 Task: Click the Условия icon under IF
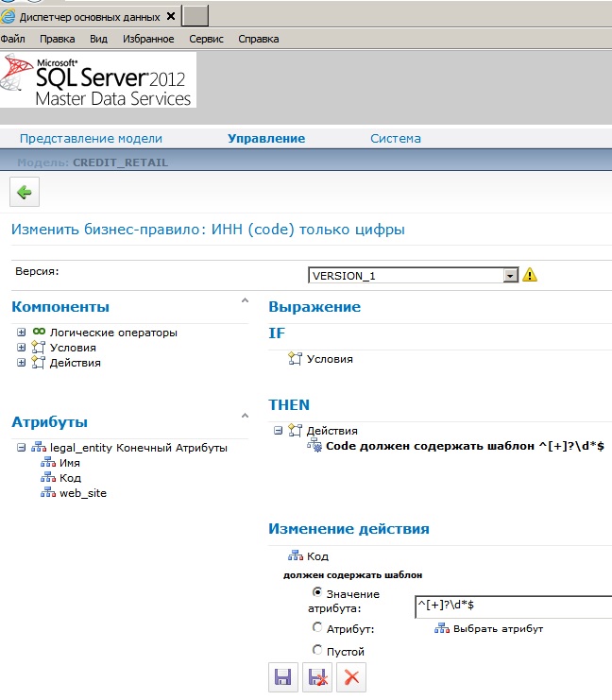(295, 358)
